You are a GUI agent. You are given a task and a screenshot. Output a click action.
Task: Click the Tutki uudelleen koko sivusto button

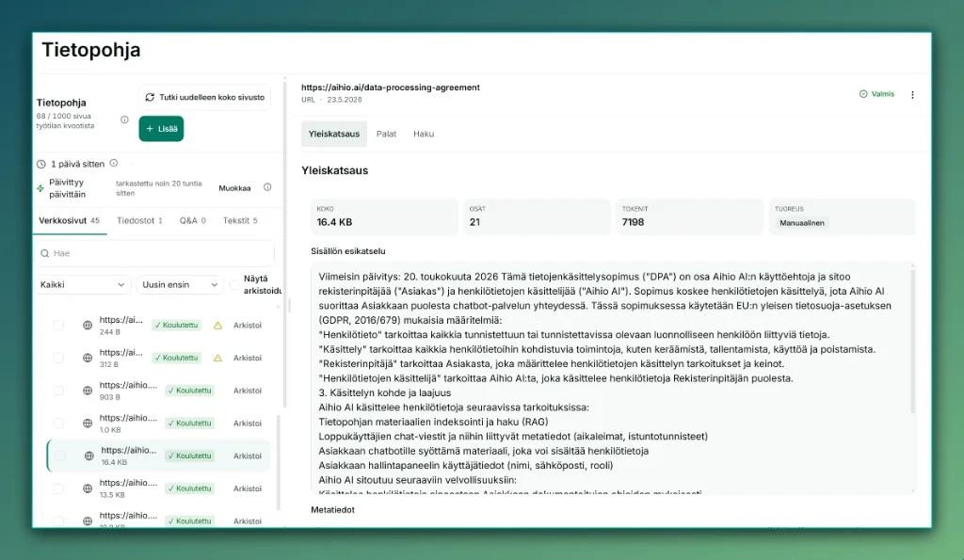tap(204, 97)
